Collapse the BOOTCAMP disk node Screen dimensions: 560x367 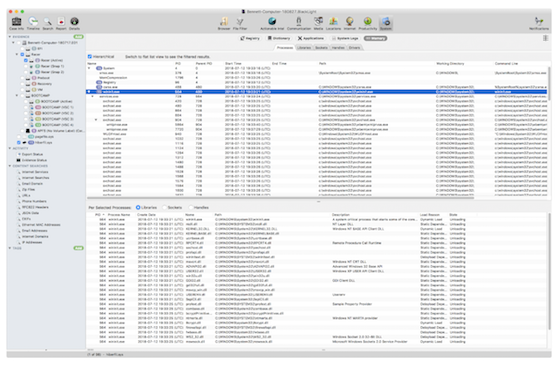pyautogui.click(x=17, y=95)
